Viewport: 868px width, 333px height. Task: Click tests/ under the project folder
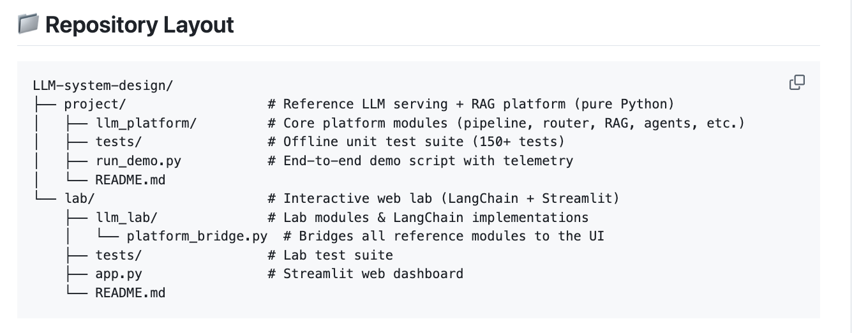119,142
